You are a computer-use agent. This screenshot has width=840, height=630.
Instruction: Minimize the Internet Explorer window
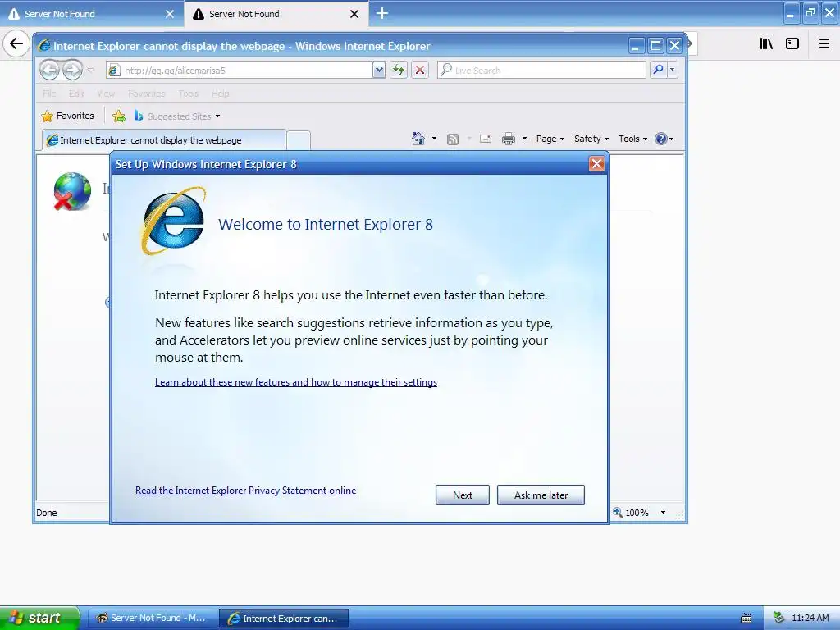coord(636,46)
